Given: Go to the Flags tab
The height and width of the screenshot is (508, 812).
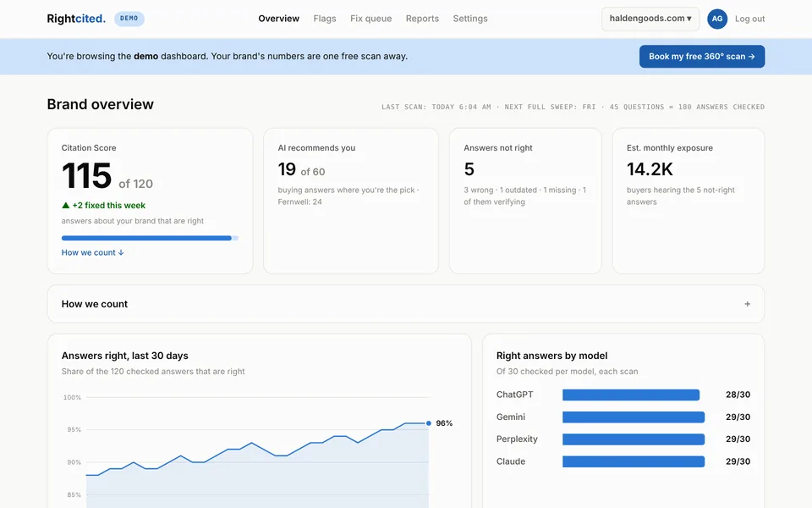Looking at the screenshot, I should pos(325,19).
